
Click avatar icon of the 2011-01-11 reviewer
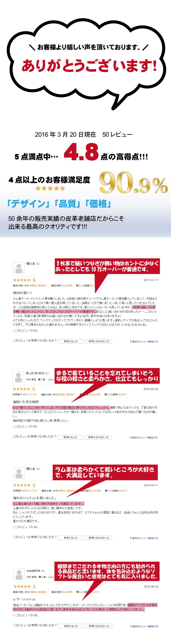click(x=18, y=268)
